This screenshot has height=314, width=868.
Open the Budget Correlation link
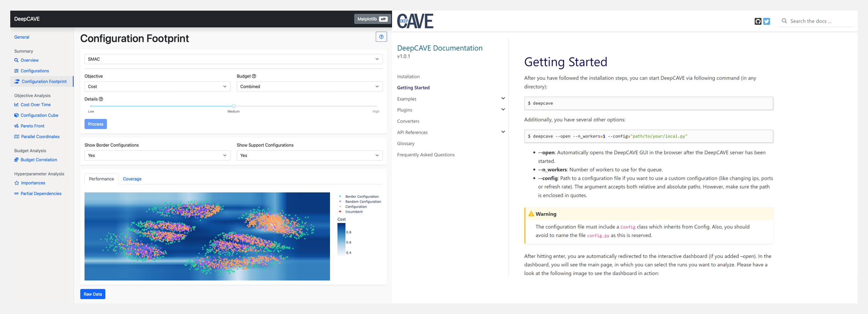pos(39,160)
